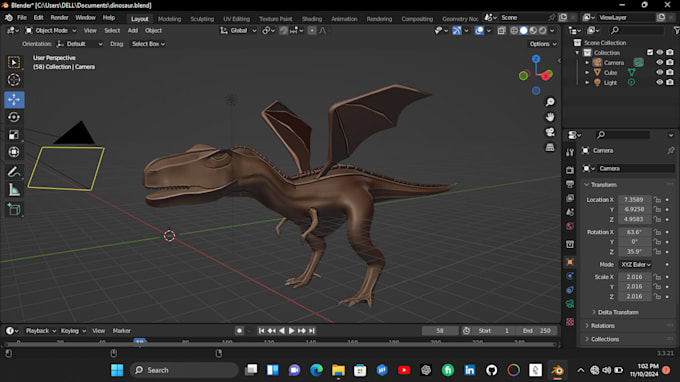This screenshot has width=680, height=382.
Task: Open the Object Mode dropdown
Action: [x=51, y=30]
